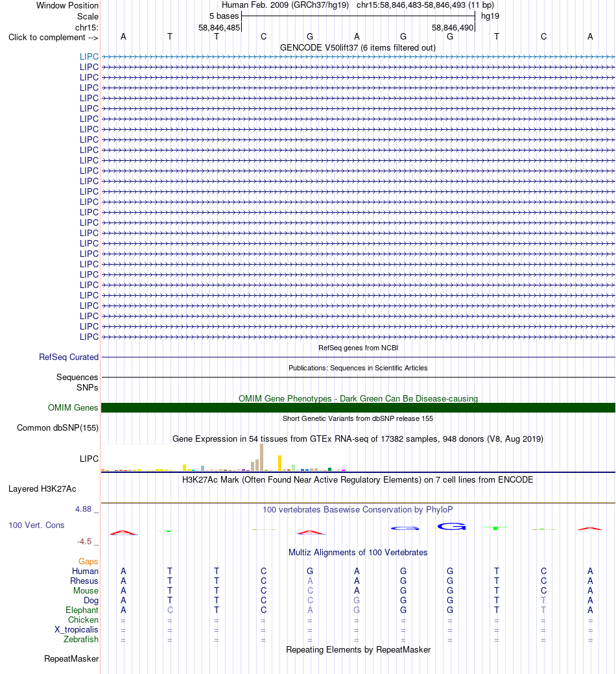The height and width of the screenshot is (674, 616).
Task: Click the LIPC label beside the GTEx chart
Action: click(x=89, y=459)
